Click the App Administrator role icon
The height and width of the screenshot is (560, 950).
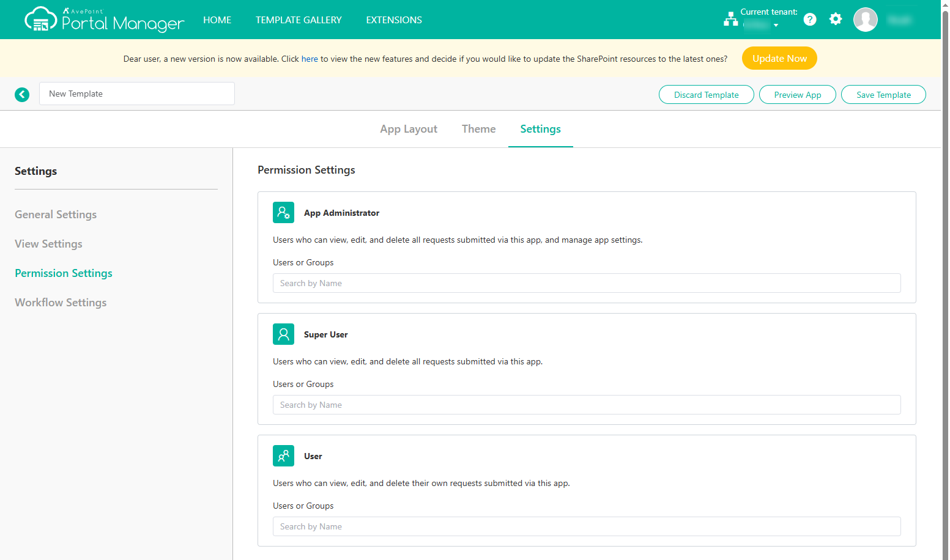tap(283, 213)
